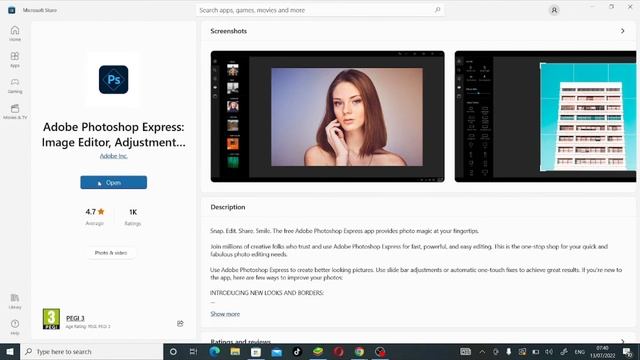Open the Gaming section in sidebar

(15, 85)
